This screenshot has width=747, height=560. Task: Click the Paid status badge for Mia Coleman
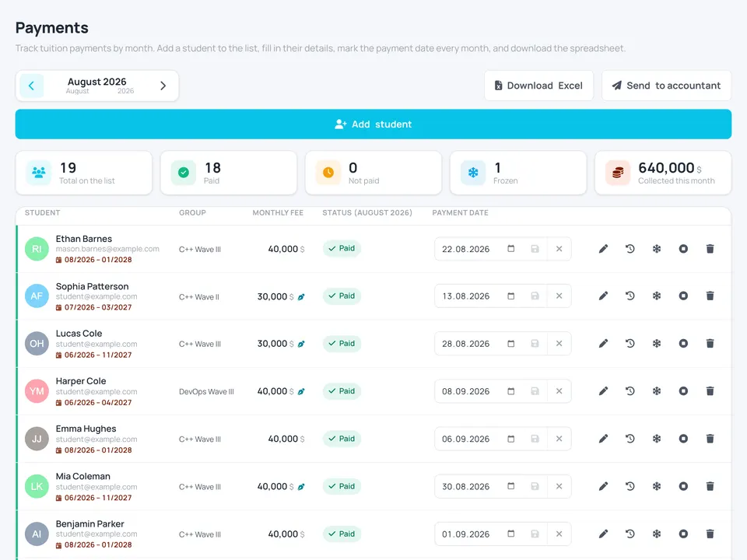pyautogui.click(x=342, y=486)
